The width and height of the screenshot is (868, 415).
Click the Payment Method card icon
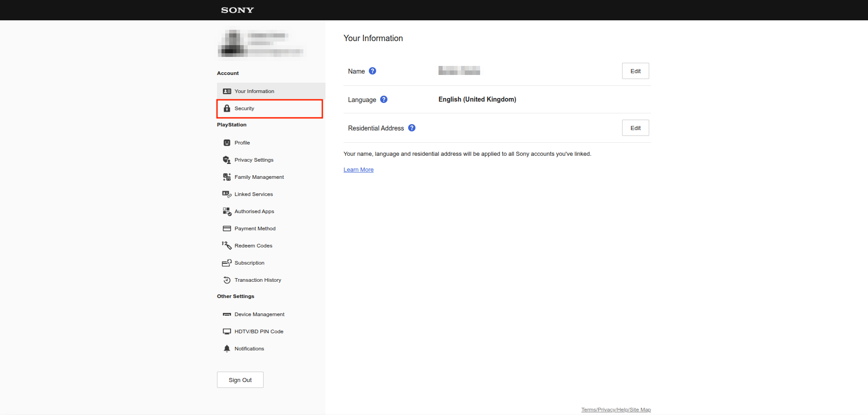pyautogui.click(x=227, y=228)
